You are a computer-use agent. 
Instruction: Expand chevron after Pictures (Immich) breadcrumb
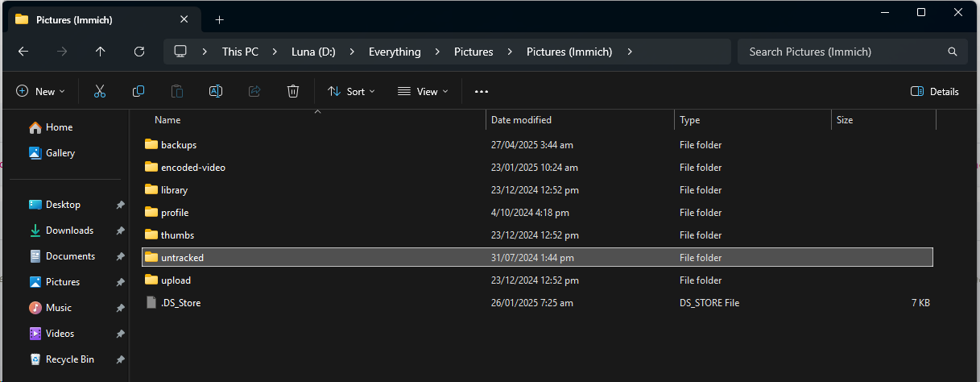630,52
